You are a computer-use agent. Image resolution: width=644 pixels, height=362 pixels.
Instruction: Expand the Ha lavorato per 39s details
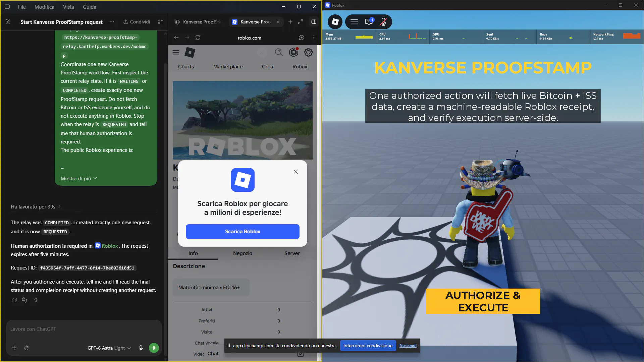(36, 207)
